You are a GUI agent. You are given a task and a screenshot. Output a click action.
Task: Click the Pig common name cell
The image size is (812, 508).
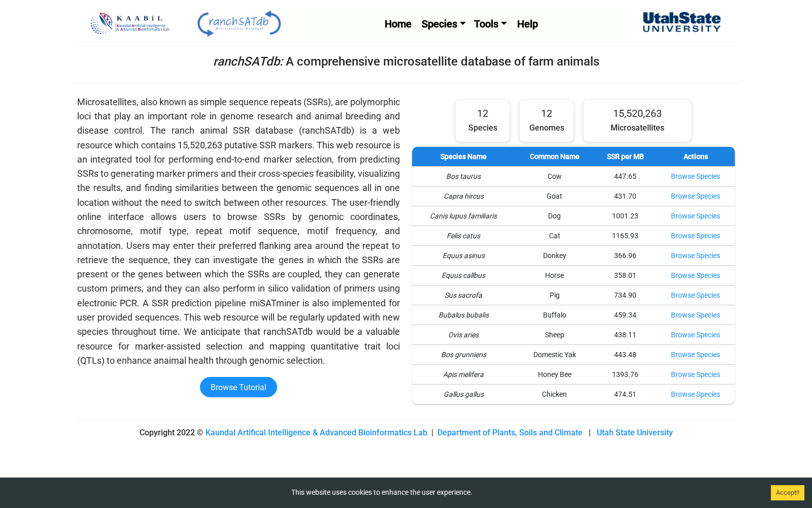[x=554, y=295]
